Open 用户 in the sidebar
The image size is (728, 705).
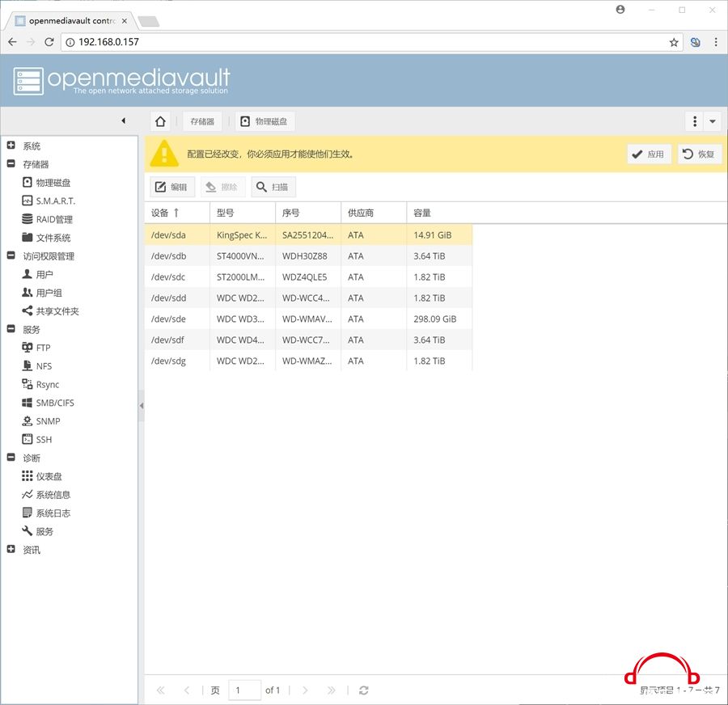coord(37,274)
